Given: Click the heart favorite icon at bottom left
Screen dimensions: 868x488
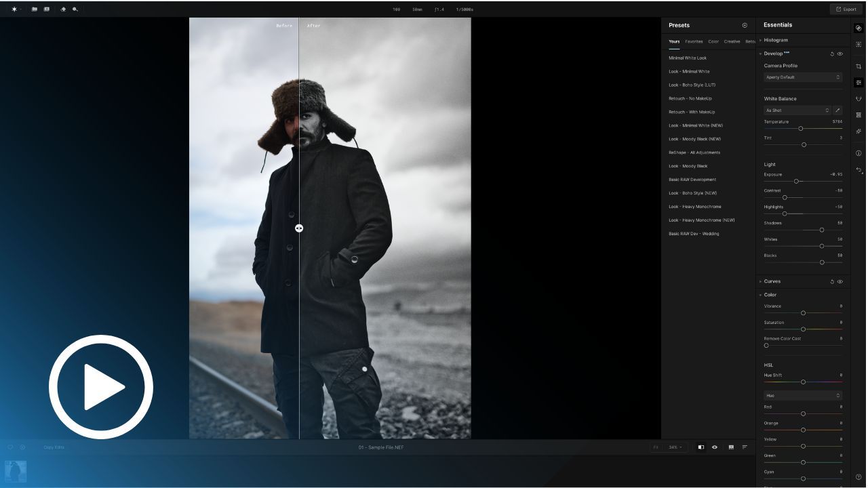Looking at the screenshot, I should [10, 447].
